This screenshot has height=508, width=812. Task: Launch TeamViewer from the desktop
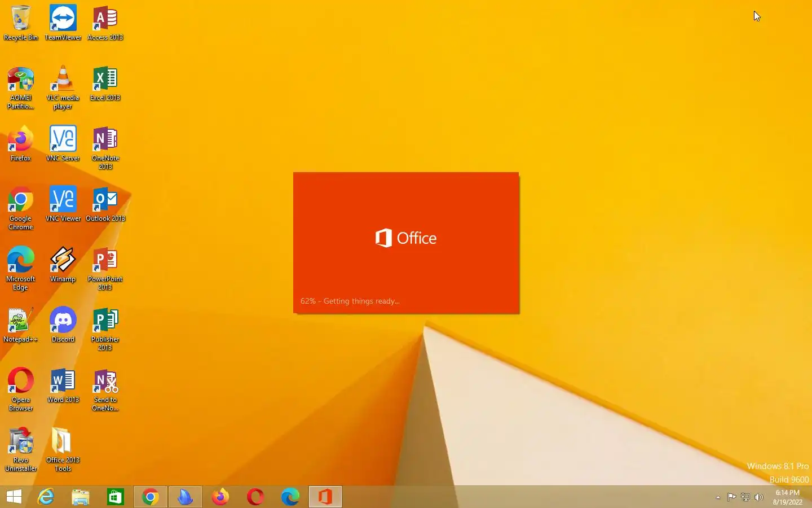click(x=63, y=23)
